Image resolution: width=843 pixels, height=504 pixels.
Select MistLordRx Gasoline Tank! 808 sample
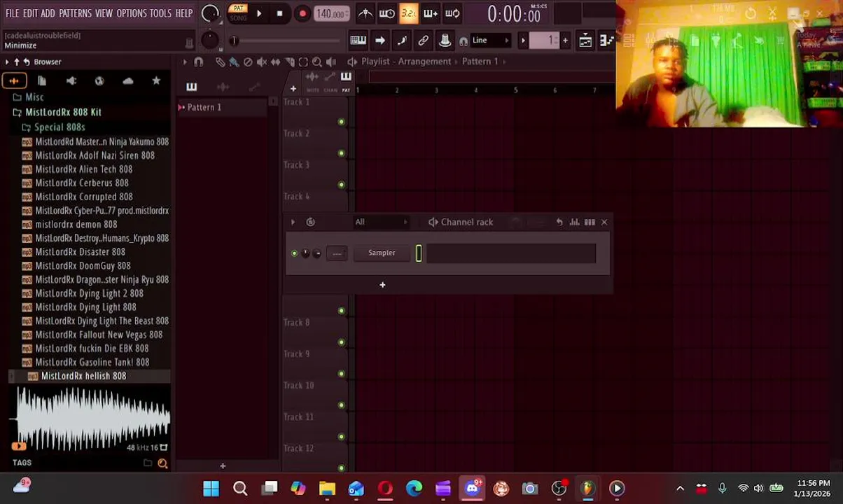tap(92, 363)
